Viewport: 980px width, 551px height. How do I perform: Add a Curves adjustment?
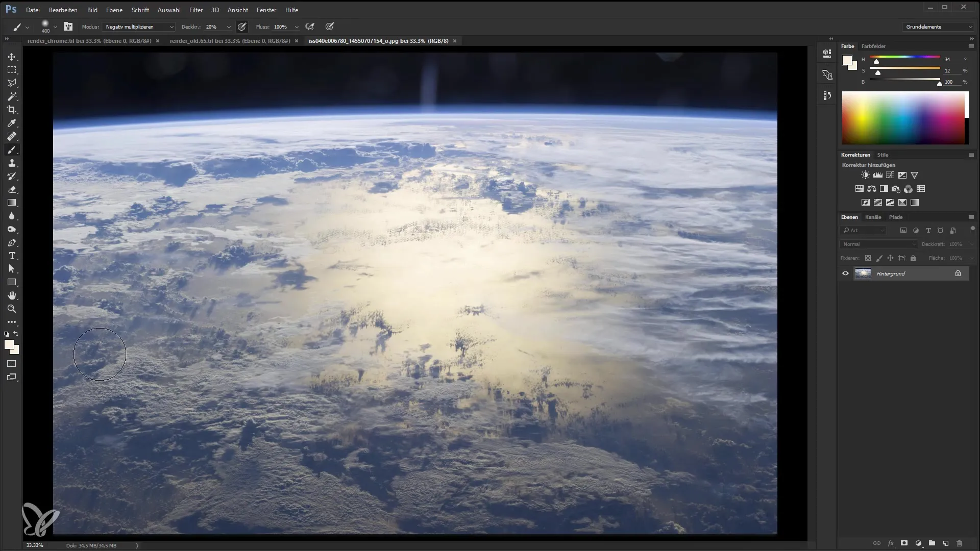point(890,175)
